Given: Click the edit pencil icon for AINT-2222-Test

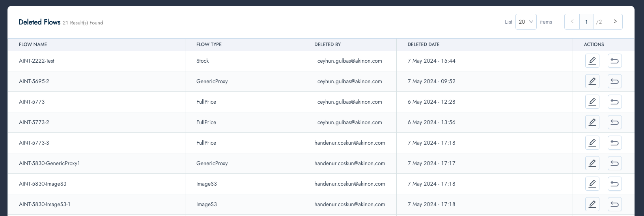Looking at the screenshot, I should coord(592,61).
